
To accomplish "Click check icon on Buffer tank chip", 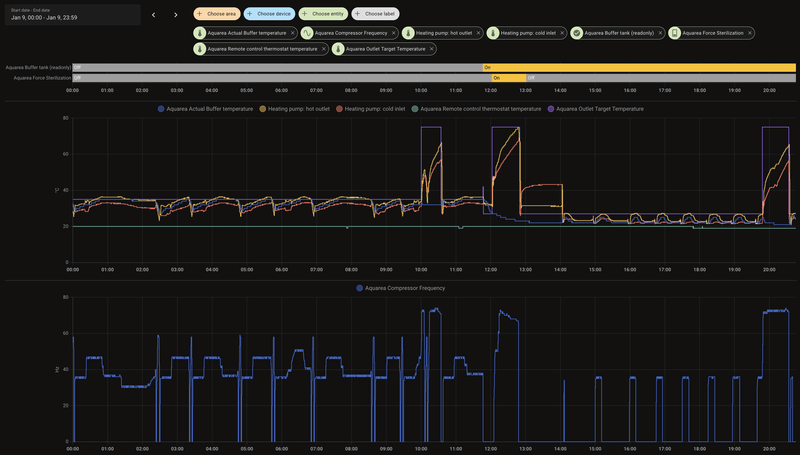I will point(577,33).
